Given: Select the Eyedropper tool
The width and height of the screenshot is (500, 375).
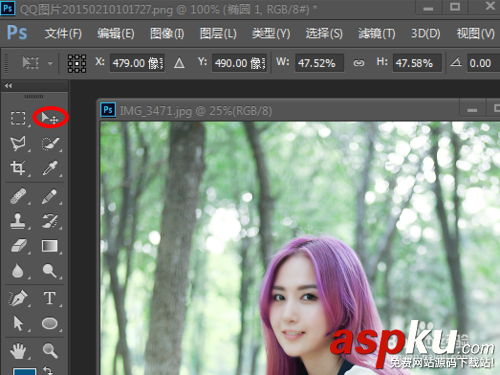Looking at the screenshot, I should coord(50,168).
